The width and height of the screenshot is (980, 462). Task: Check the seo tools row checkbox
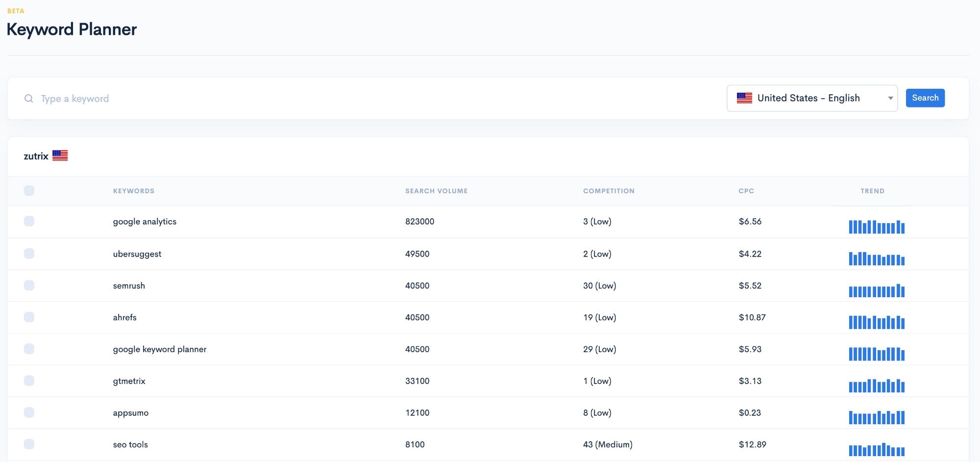(29, 444)
